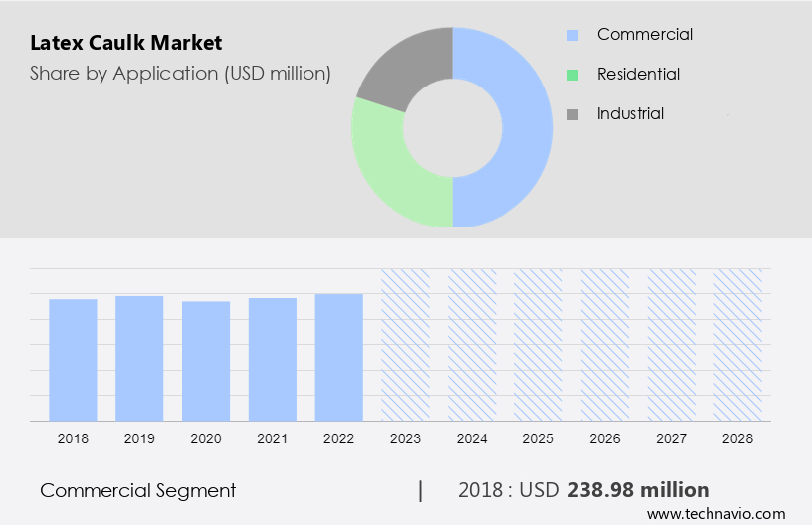Toggle the Residential legend label
Image resolution: width=812 pixels, height=525 pixels.
click(638, 75)
